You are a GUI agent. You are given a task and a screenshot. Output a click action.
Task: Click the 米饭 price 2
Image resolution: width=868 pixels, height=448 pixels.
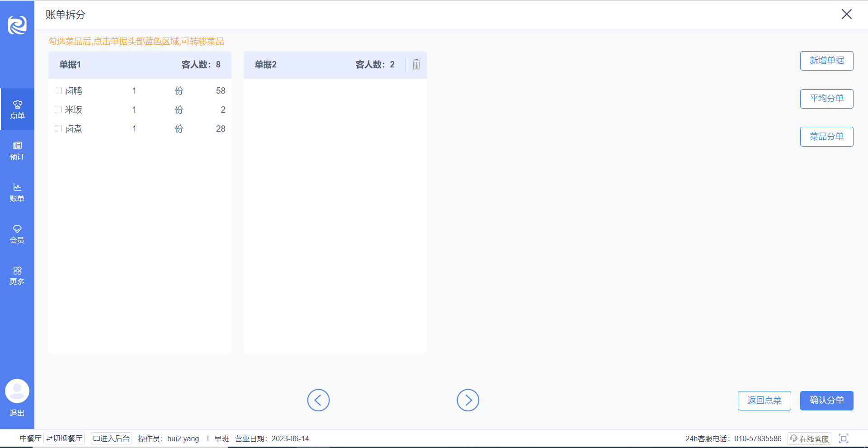[x=223, y=110]
